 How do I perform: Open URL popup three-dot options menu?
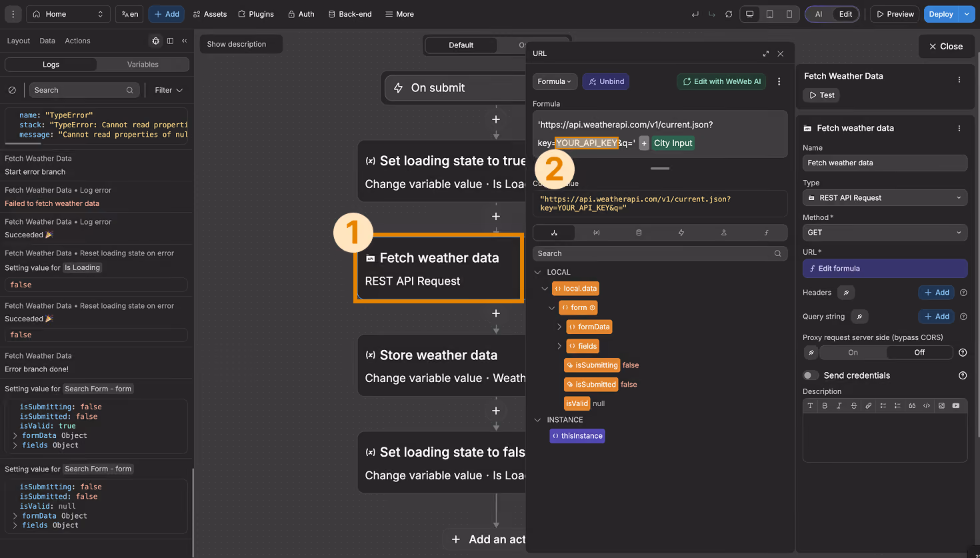tap(779, 81)
